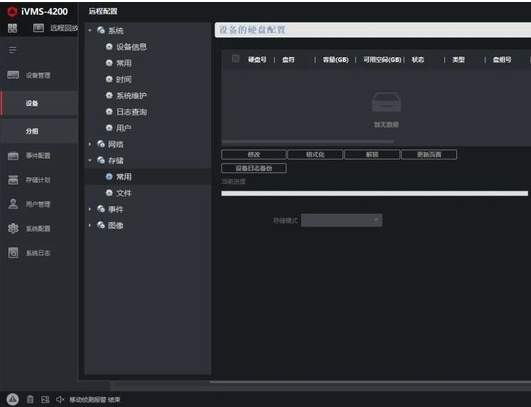Image resolution: width=531 pixels, height=407 pixels.
Task: Click the 设备日志备份 device log backup button
Action: 254,168
